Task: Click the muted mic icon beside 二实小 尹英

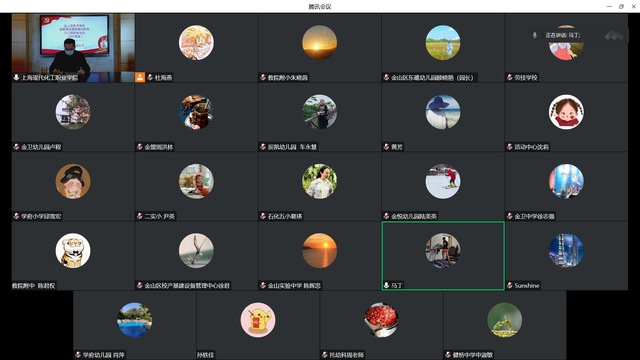Action: pos(140,216)
